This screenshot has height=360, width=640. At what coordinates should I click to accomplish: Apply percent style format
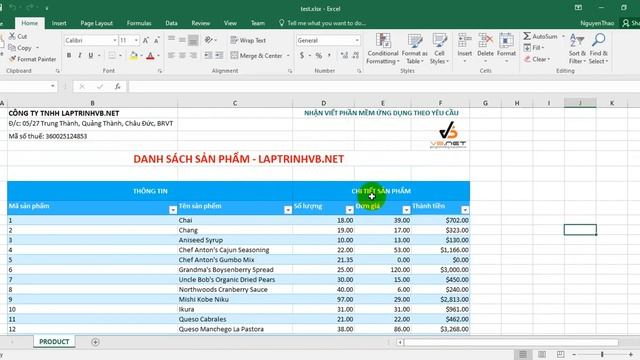(319, 55)
